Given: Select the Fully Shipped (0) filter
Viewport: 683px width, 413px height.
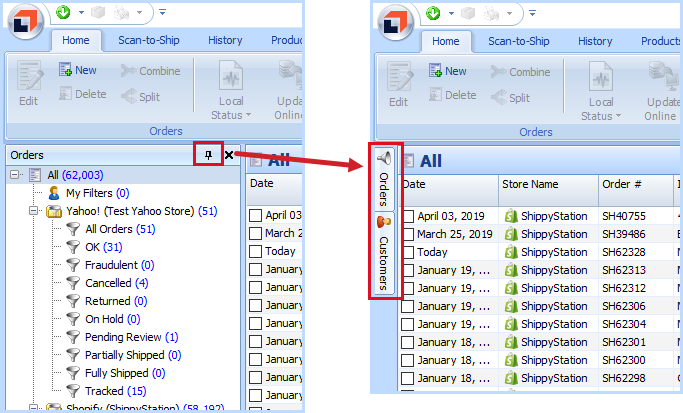Looking at the screenshot, I should (116, 373).
